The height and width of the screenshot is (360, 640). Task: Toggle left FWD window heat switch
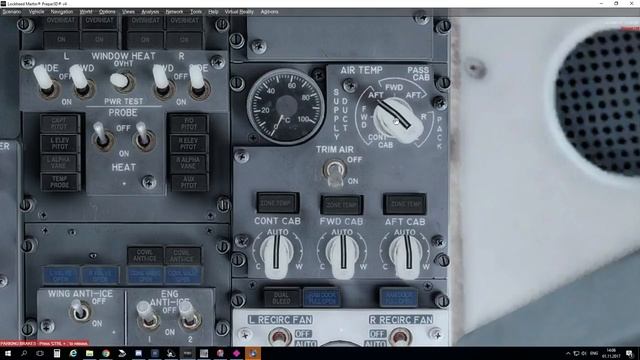pyautogui.click(x=82, y=83)
